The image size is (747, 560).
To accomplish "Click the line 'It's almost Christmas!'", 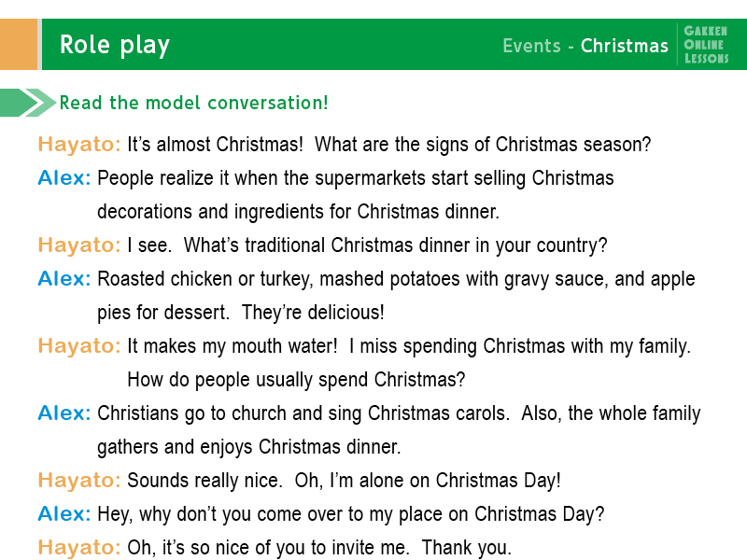I will 215,145.
